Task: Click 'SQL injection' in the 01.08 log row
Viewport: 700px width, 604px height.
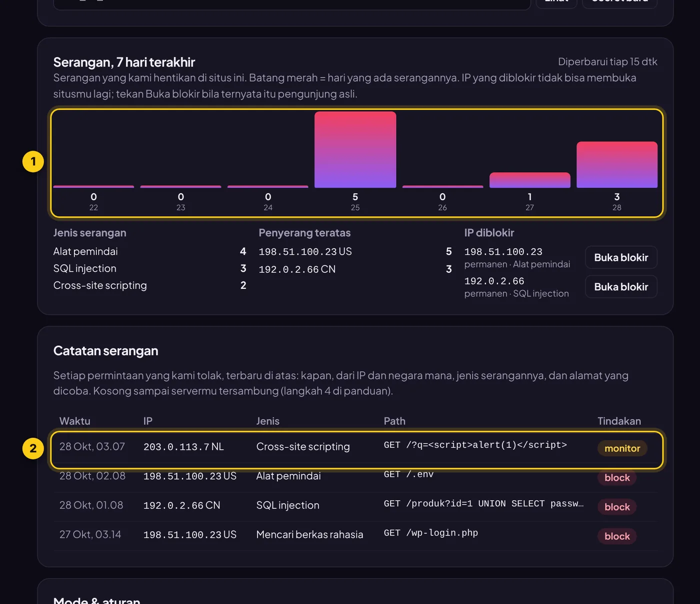Action: [x=287, y=505]
